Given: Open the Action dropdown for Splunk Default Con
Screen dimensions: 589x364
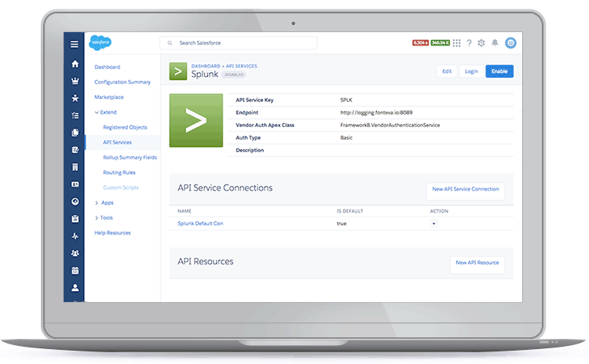Looking at the screenshot, I should click(434, 224).
